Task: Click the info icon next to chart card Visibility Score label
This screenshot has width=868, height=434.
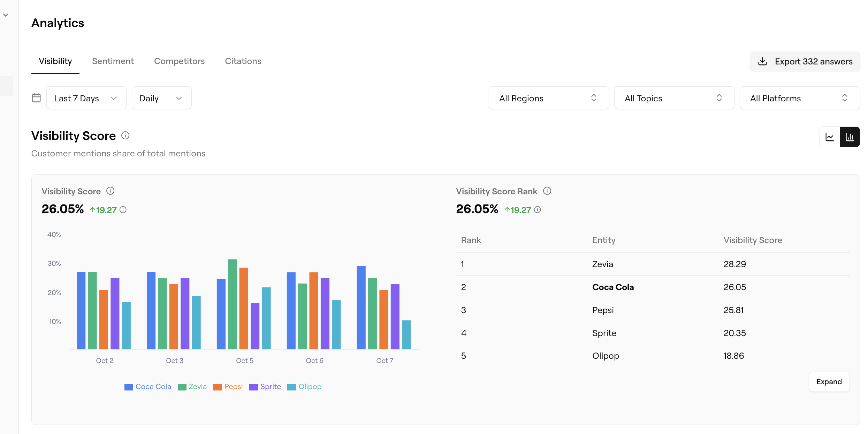Action: click(x=111, y=191)
